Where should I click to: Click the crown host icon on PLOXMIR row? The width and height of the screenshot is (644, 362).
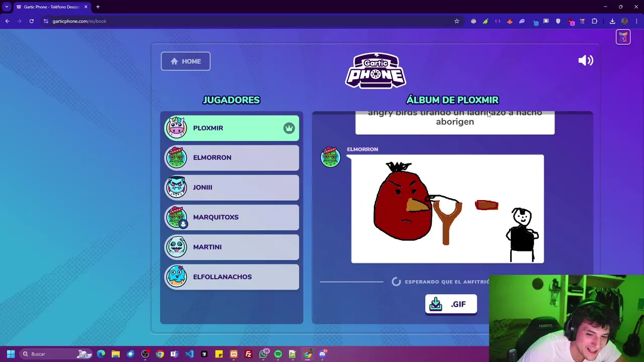click(x=289, y=128)
